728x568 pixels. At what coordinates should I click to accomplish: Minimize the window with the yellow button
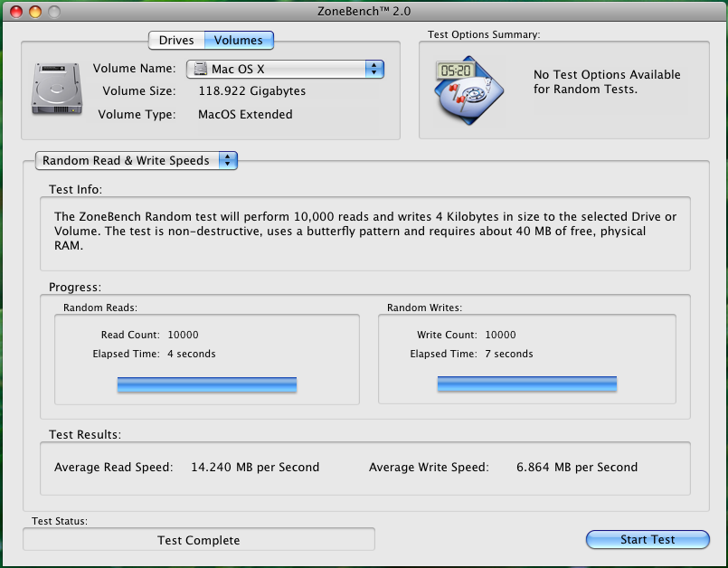click(x=35, y=12)
